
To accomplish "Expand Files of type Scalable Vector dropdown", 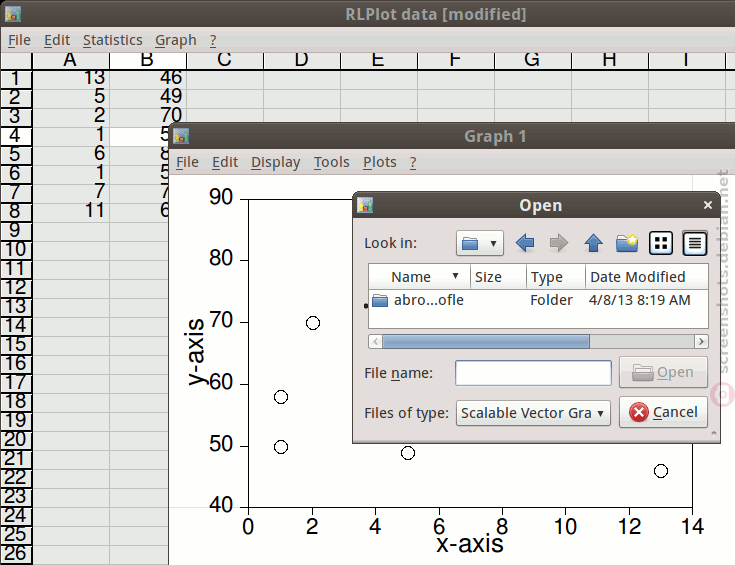I will click(x=533, y=413).
